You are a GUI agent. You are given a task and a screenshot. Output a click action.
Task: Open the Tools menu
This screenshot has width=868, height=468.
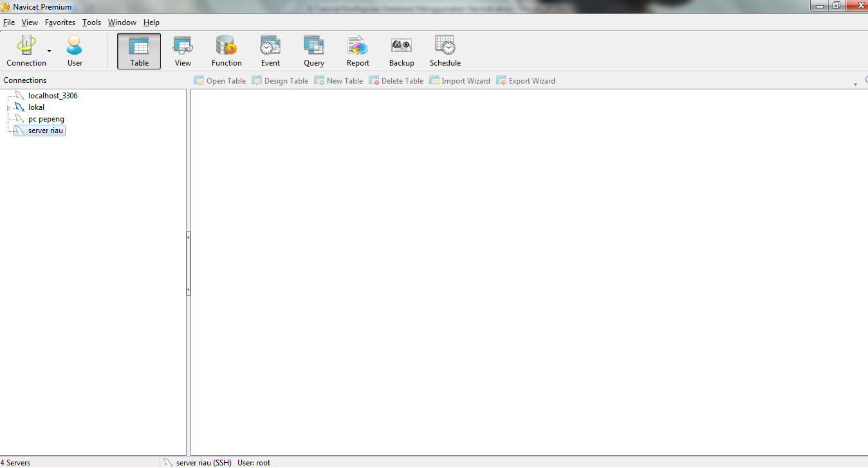pyautogui.click(x=91, y=22)
